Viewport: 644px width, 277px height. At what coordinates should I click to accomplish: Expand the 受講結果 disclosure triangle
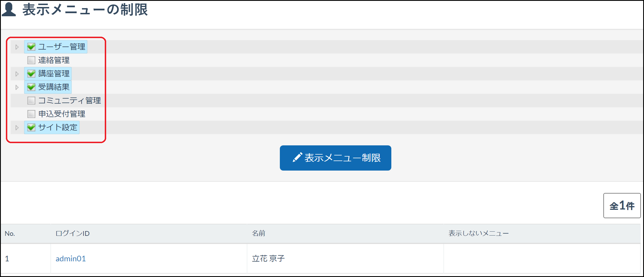[17, 87]
